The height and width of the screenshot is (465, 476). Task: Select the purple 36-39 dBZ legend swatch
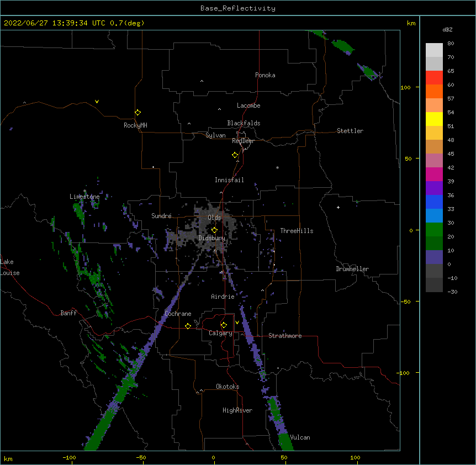[434, 188]
